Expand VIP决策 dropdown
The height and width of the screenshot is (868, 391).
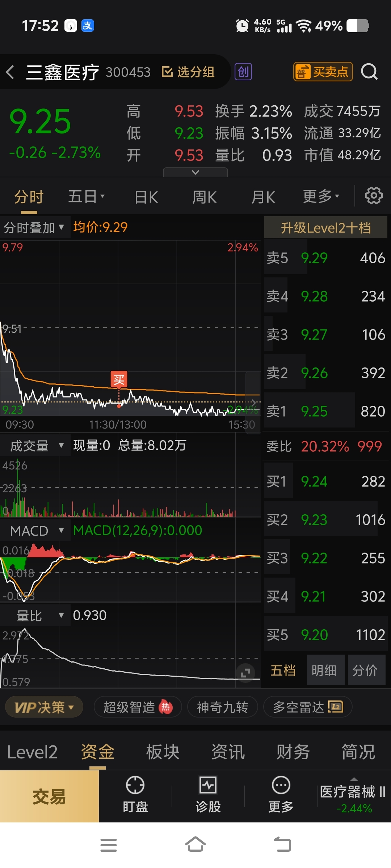coord(44,707)
